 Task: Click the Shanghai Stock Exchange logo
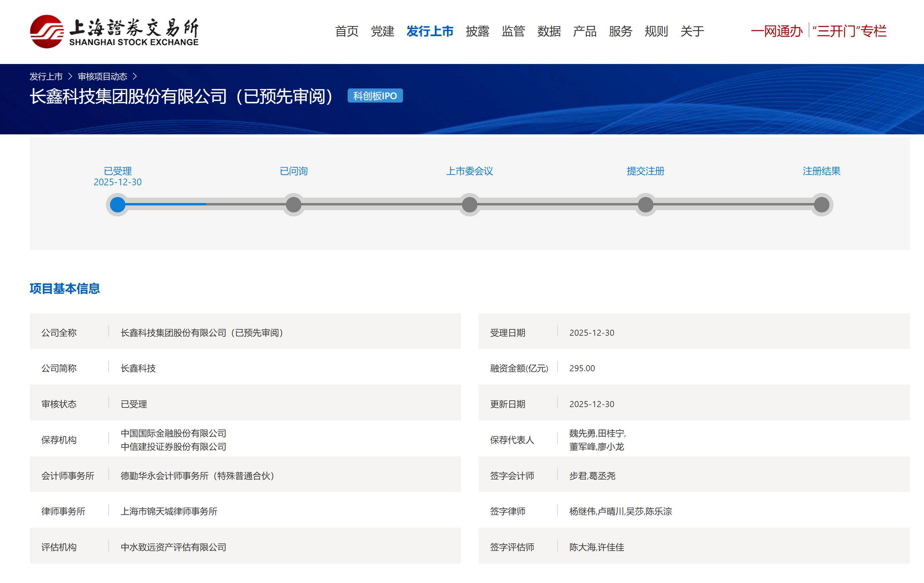114,31
